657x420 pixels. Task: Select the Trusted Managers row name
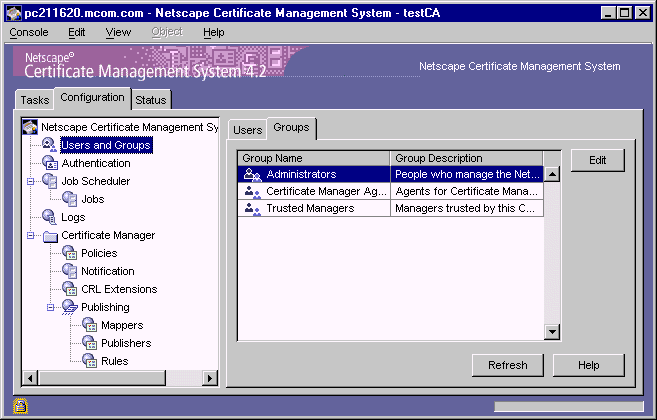(x=310, y=208)
